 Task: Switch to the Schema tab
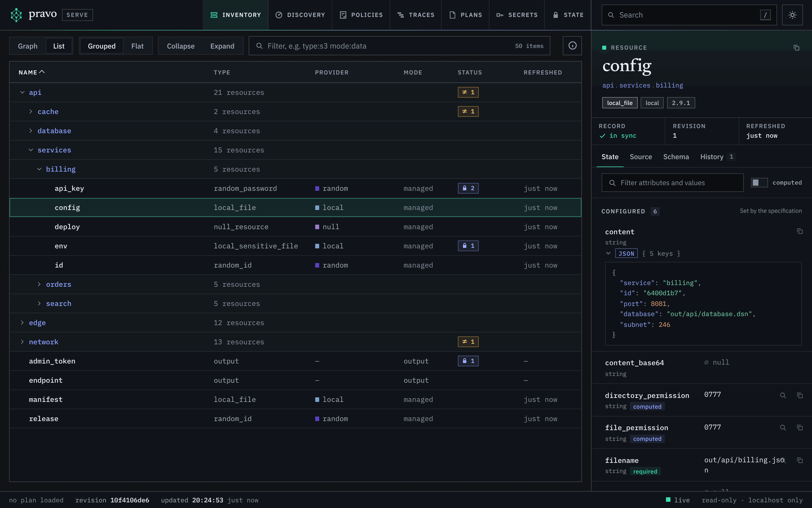tap(676, 157)
